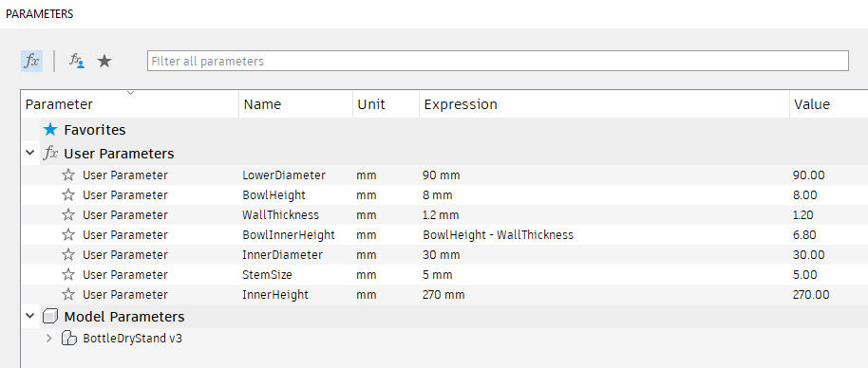Expand the BottleDryStand v3 node
Image resolution: width=868 pixels, height=368 pixels.
click(48, 339)
